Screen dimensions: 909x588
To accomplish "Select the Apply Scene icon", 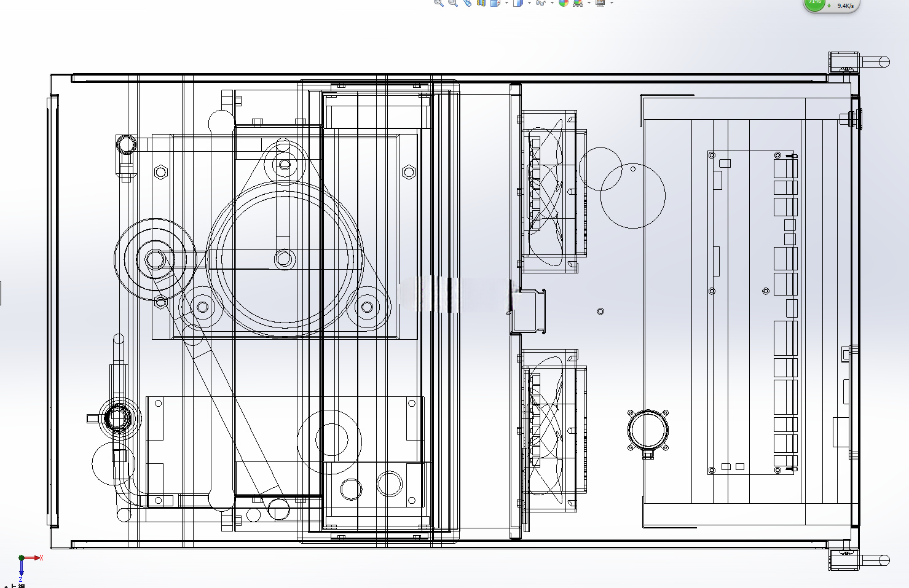I will click(x=578, y=2).
